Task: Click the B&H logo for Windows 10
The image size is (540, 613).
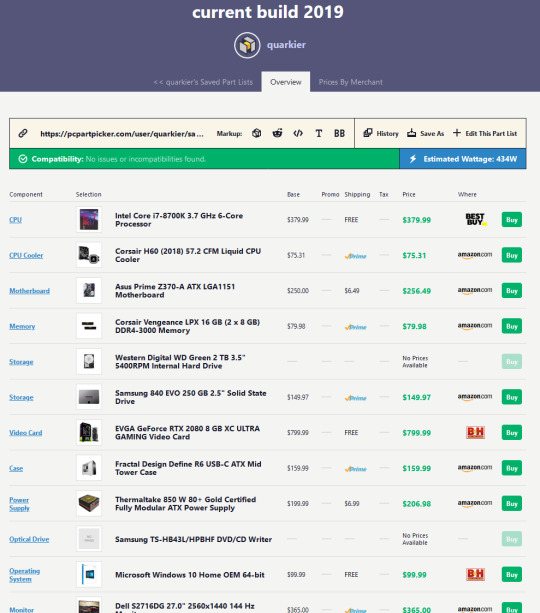Action: click(475, 574)
